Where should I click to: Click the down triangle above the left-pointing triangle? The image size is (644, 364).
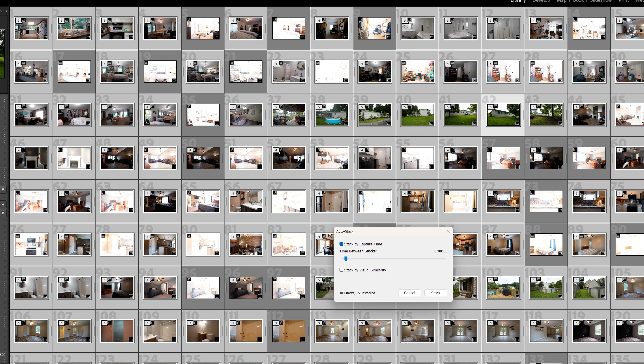pyautogui.click(x=3, y=190)
